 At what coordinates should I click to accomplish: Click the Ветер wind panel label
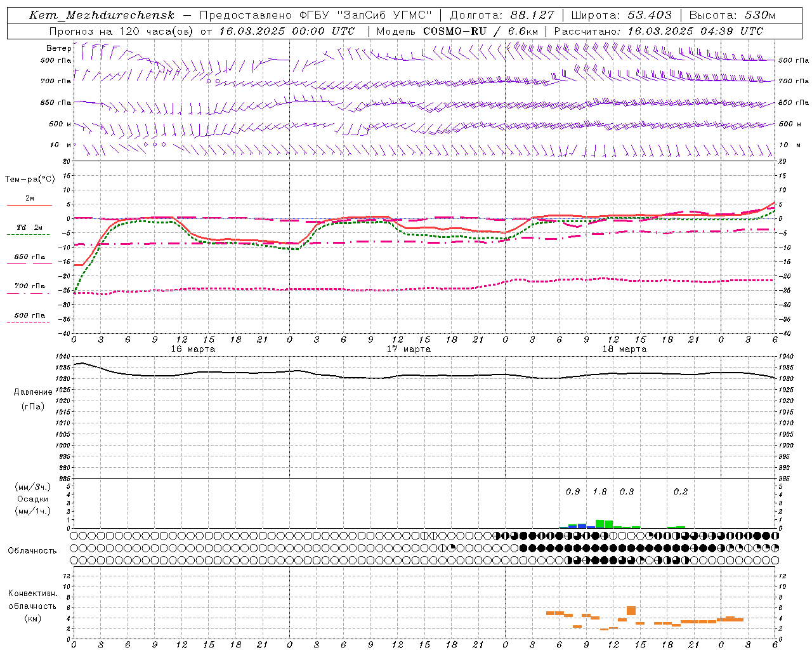pos(58,48)
